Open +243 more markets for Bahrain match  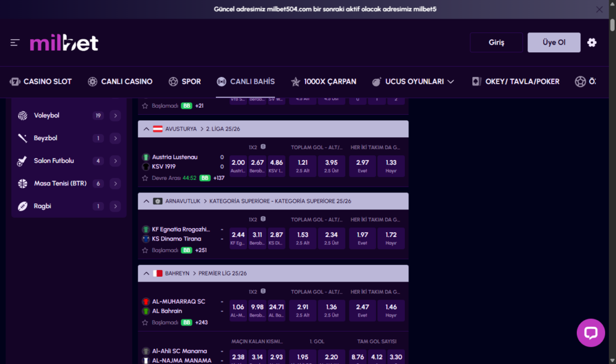click(201, 322)
